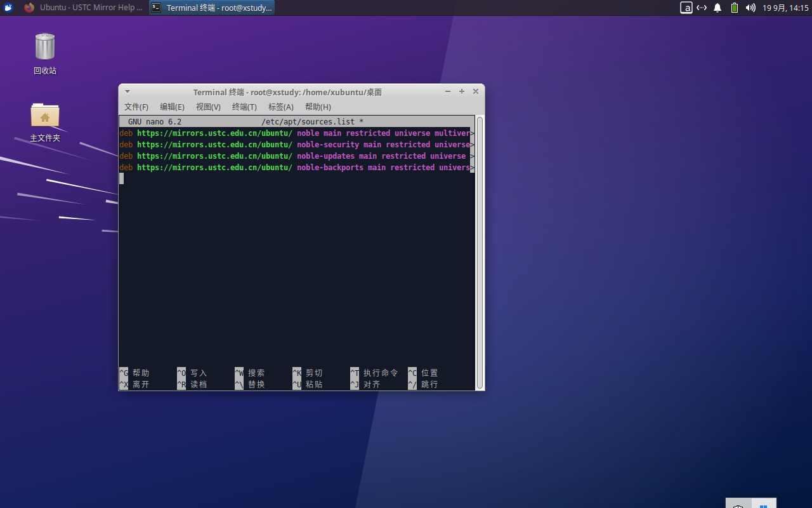Click the ^\ 替换 shortcut hint
Screen dimensions: 812x508
(250, 384)
